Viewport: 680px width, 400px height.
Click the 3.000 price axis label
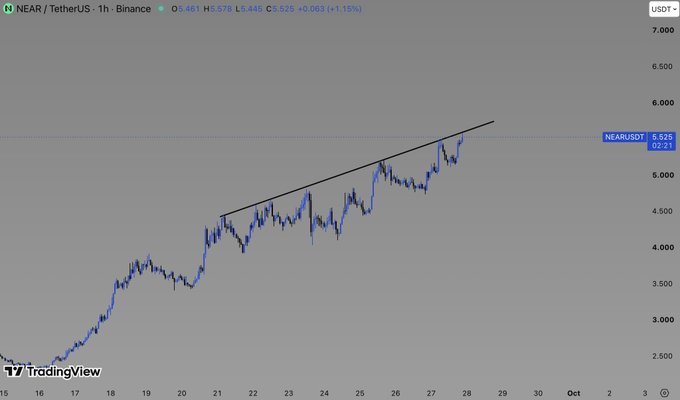tap(663, 320)
